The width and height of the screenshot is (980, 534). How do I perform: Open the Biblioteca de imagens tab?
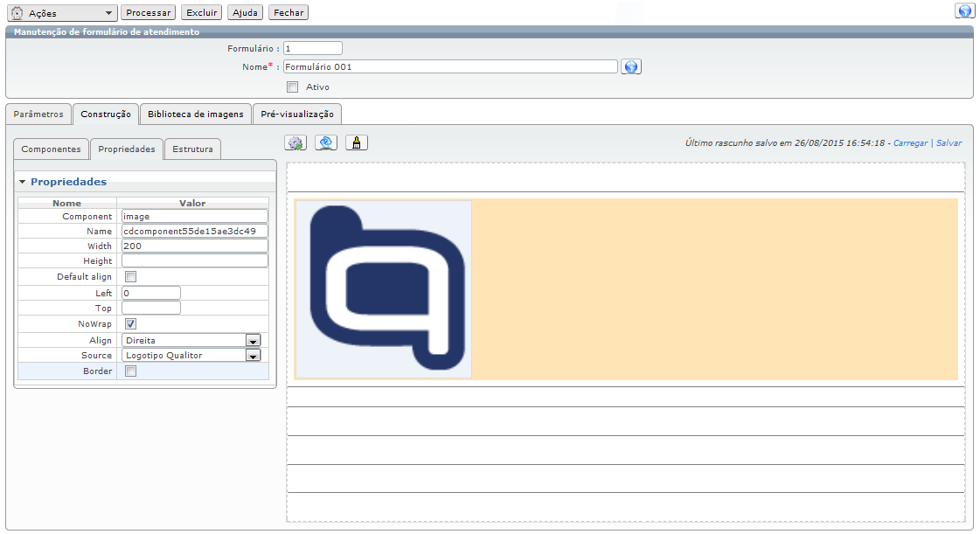pyautogui.click(x=196, y=114)
